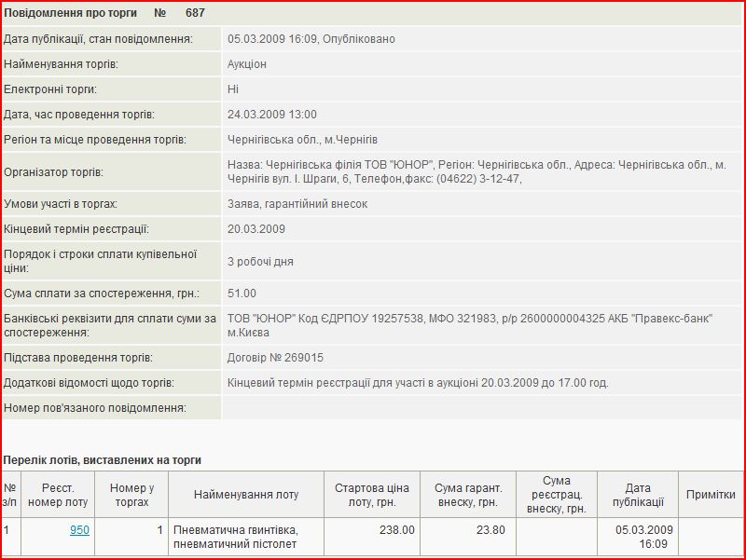
Task: Click the 'Примітки' column header
Action: 711,495
